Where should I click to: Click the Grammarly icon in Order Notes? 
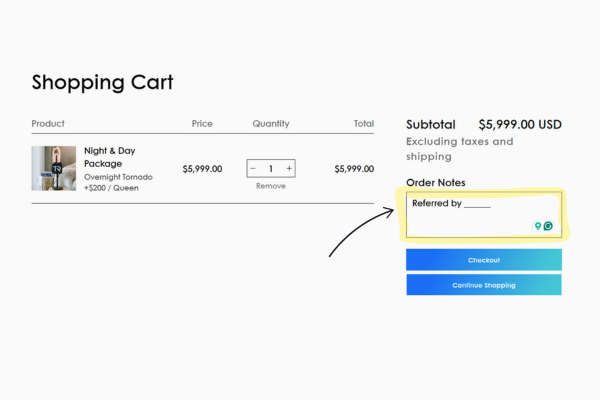click(548, 226)
